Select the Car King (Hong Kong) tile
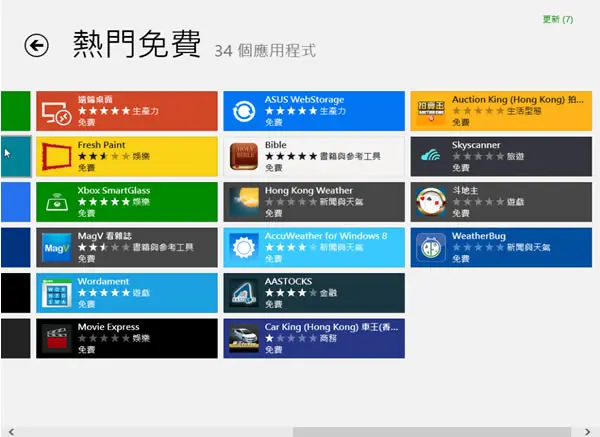 click(x=314, y=338)
